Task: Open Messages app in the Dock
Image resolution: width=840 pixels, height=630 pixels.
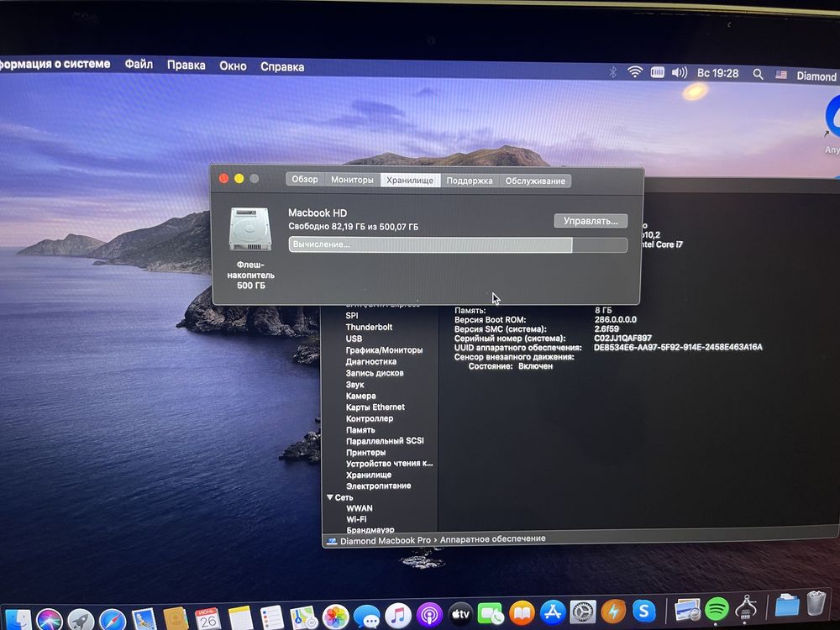Action: point(367,616)
